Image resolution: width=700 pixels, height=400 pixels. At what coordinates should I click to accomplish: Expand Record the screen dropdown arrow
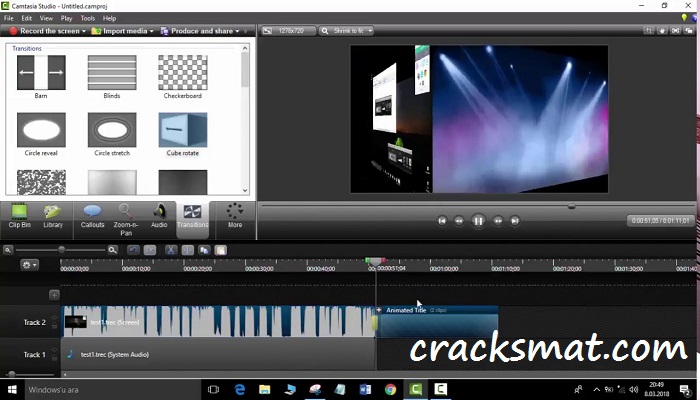tap(83, 31)
